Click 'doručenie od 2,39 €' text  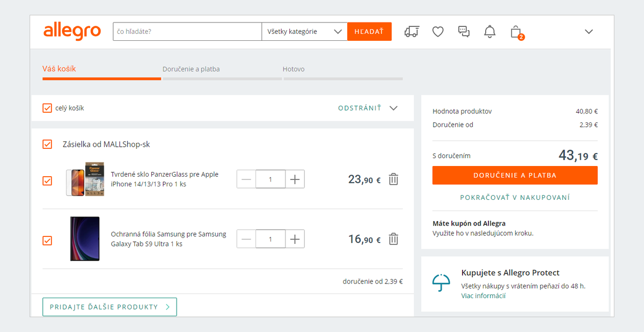(373, 281)
